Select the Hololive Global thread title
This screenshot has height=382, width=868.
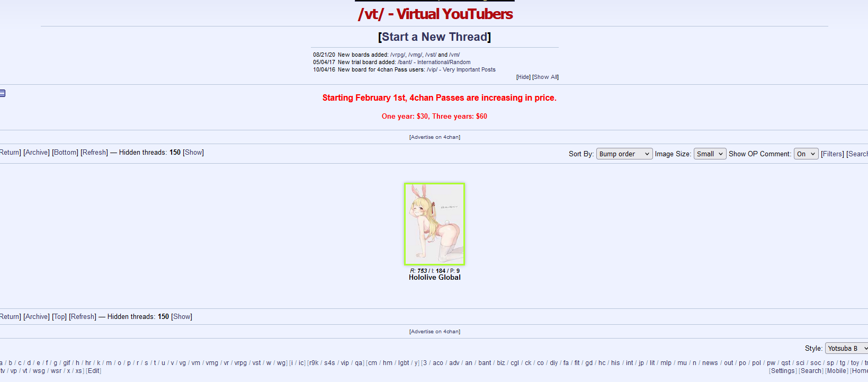coord(435,278)
